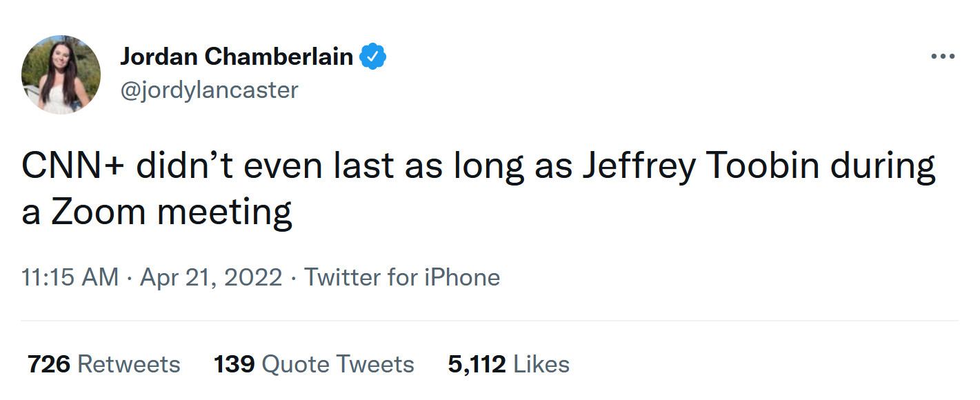Show the 5,112 Likes list
This screenshot has height=400, width=980.
pos(508,364)
